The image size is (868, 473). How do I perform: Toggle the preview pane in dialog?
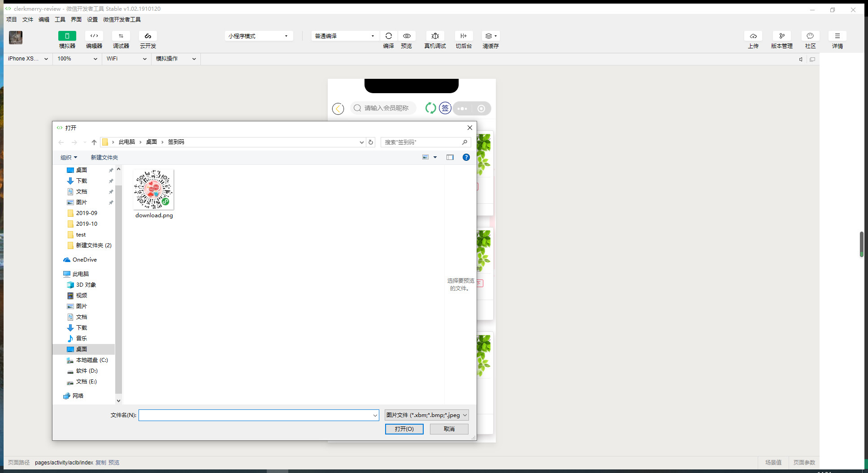tap(450, 157)
